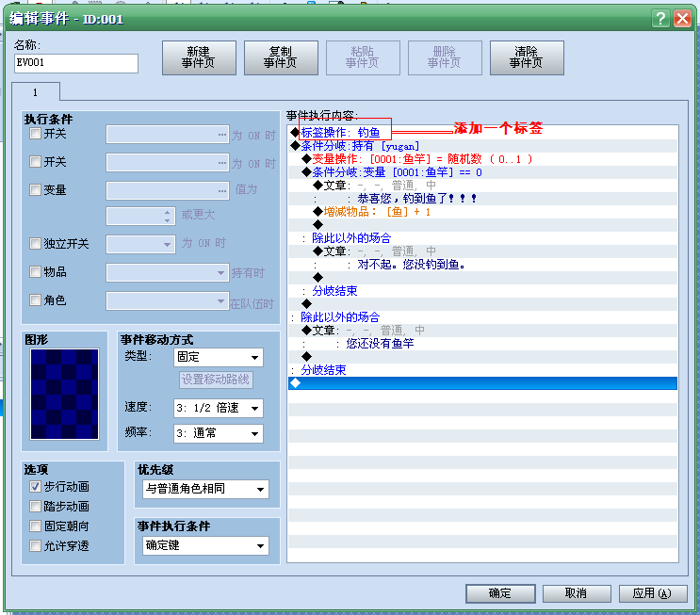Screen dimensions: 700x615
Task: Open the 角色 在队伍时 dropdown
Action: pos(168,300)
